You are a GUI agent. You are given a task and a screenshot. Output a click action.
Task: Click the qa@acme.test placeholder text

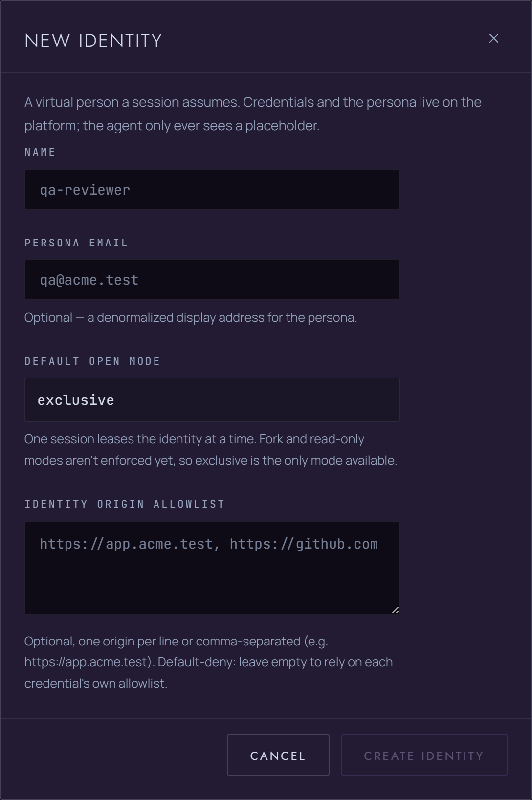pyautogui.click(x=89, y=280)
